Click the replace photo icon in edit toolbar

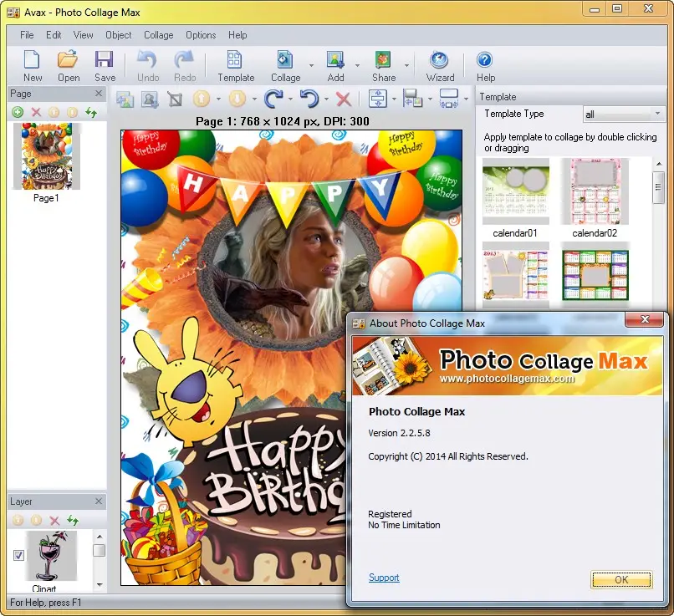[125, 99]
